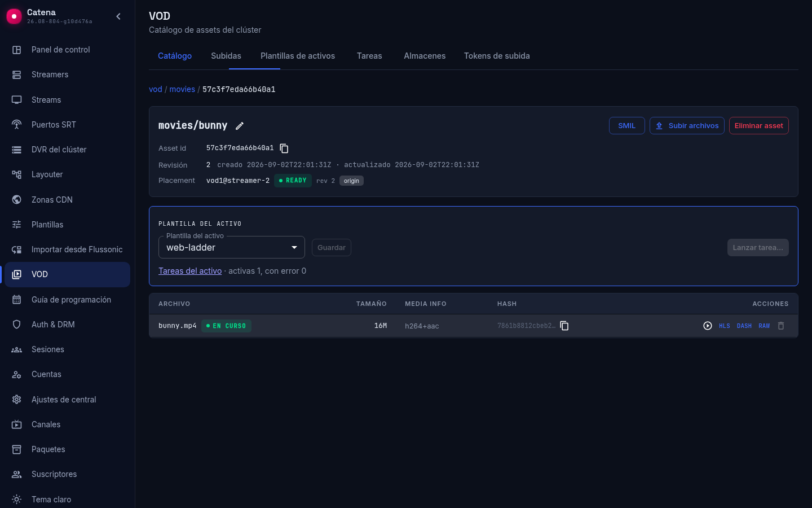Open the Streams monitor icon
The height and width of the screenshot is (508, 812).
[17, 100]
